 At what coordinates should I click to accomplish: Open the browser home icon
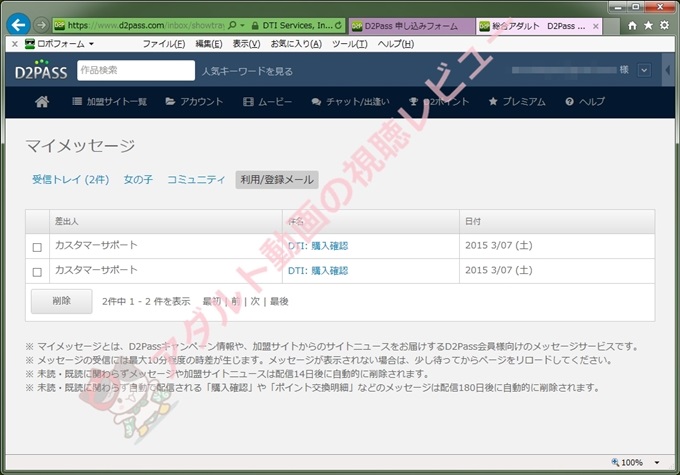[632, 26]
